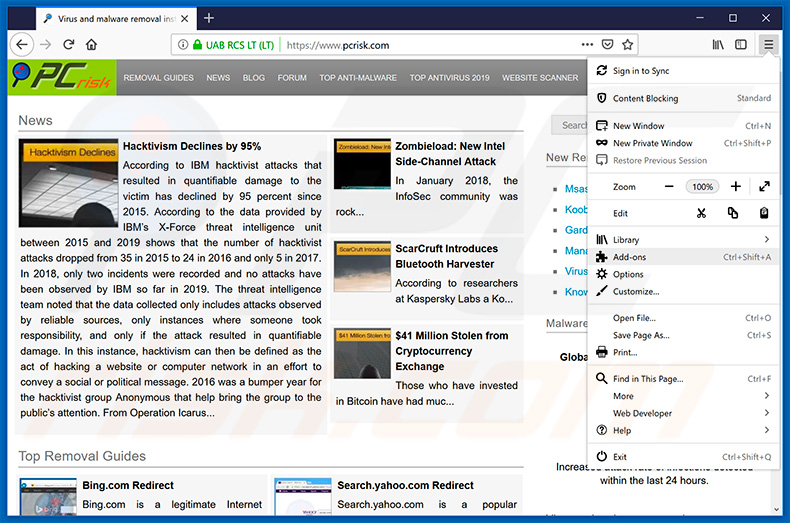Screen dimensions: 790x523
Task: Click the $41 Million Stolen thumbnail
Action: pyautogui.click(x=362, y=353)
